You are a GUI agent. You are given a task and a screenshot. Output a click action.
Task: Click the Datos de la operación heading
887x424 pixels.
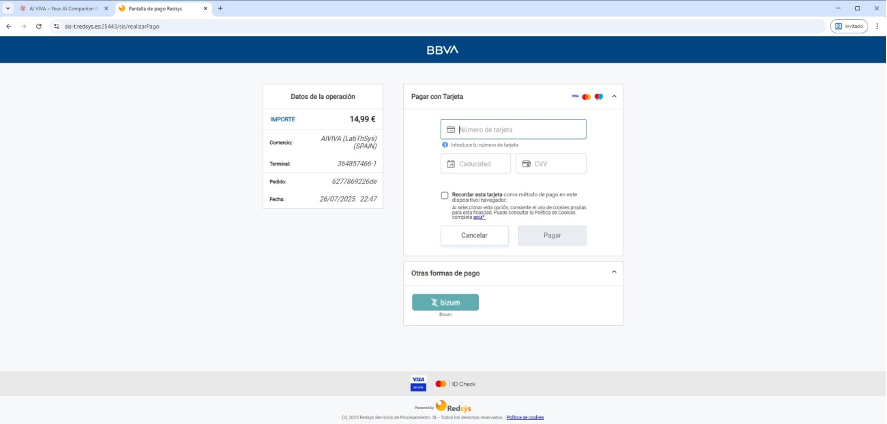tap(323, 97)
